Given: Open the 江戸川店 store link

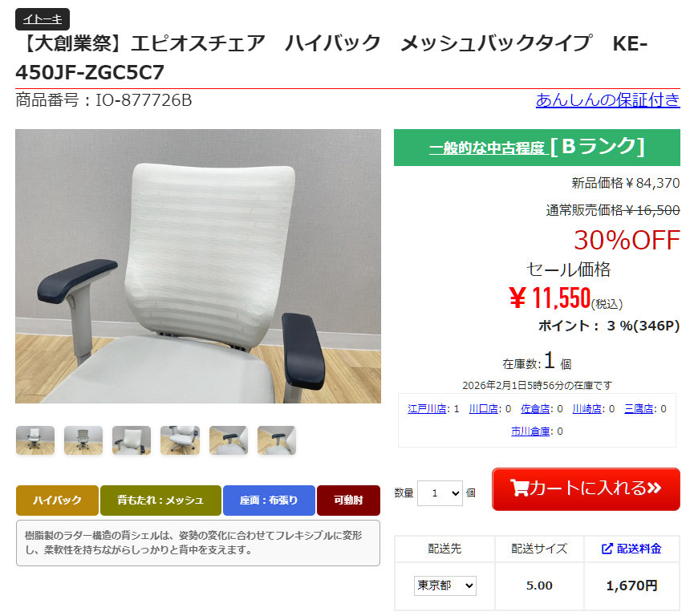Looking at the screenshot, I should click(x=427, y=409).
